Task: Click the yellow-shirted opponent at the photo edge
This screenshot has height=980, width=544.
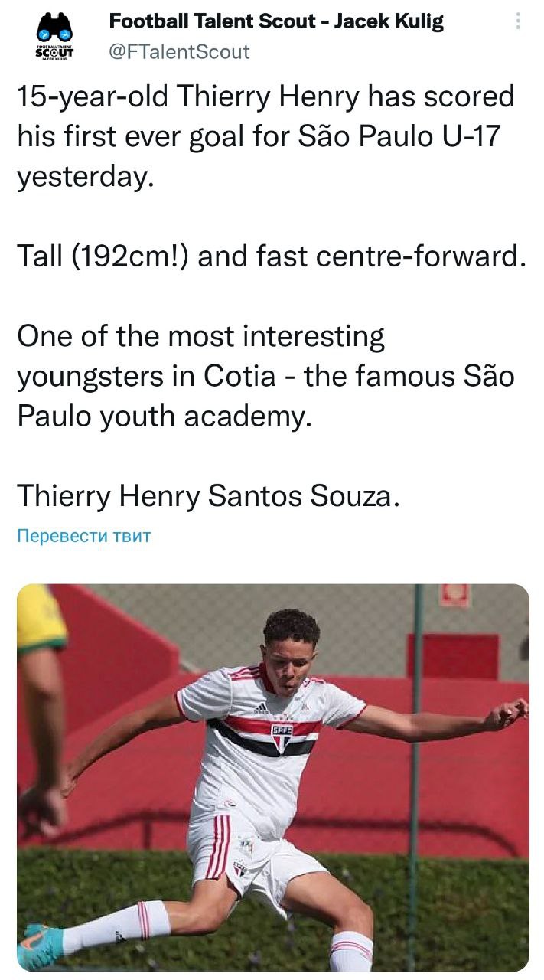Action: point(41,689)
